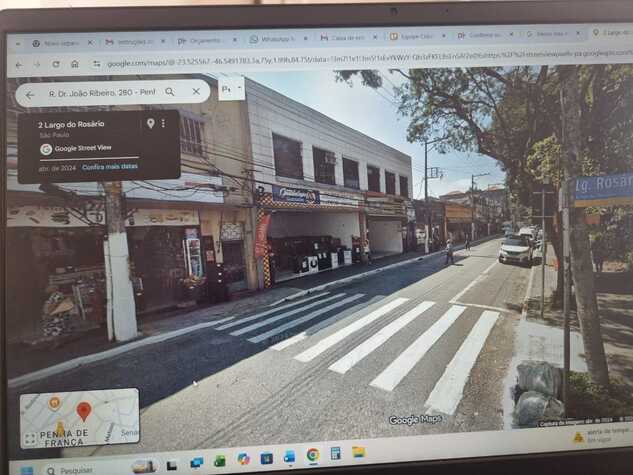Open the green taskbar app icon

click(x=220, y=461)
